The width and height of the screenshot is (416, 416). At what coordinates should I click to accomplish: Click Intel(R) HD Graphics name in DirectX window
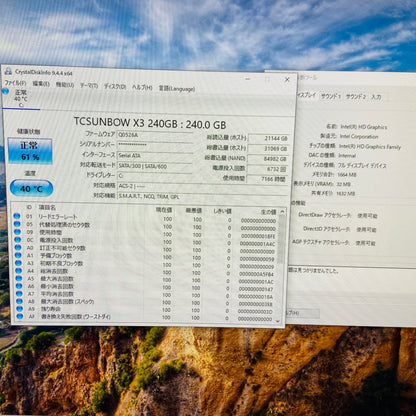[364, 127]
